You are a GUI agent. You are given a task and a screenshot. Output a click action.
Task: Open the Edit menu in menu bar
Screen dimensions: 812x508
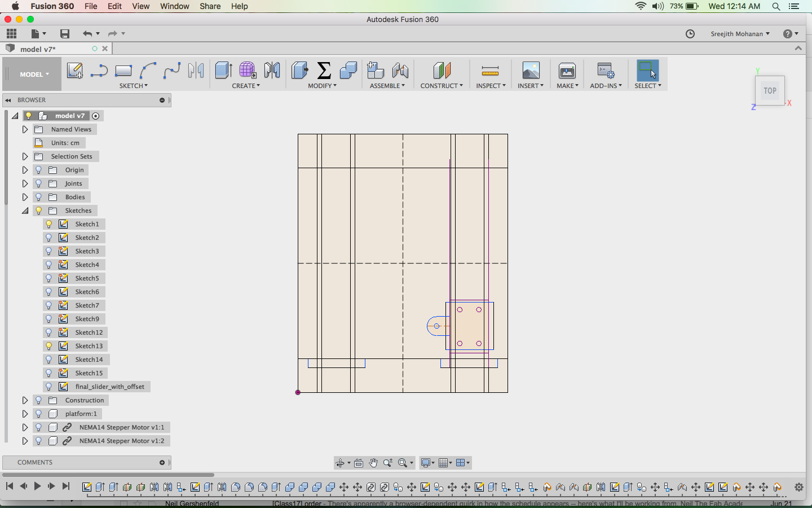pos(114,6)
